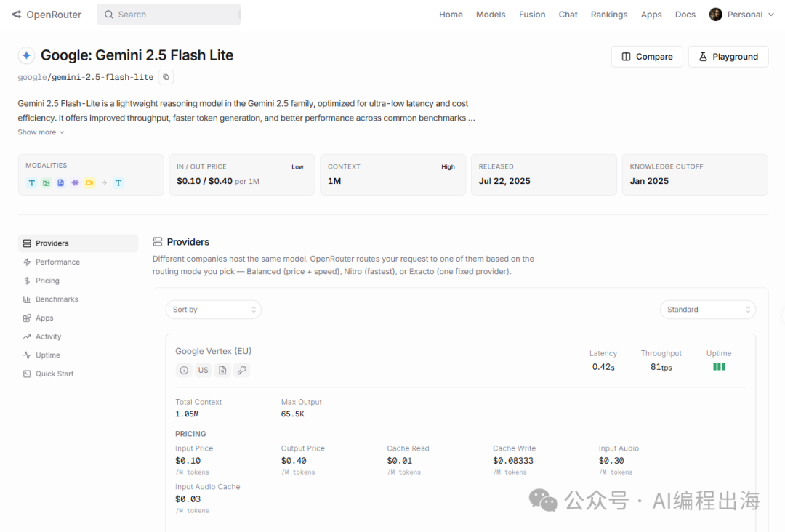
Task: Click the video input modality icon
Action: point(89,182)
